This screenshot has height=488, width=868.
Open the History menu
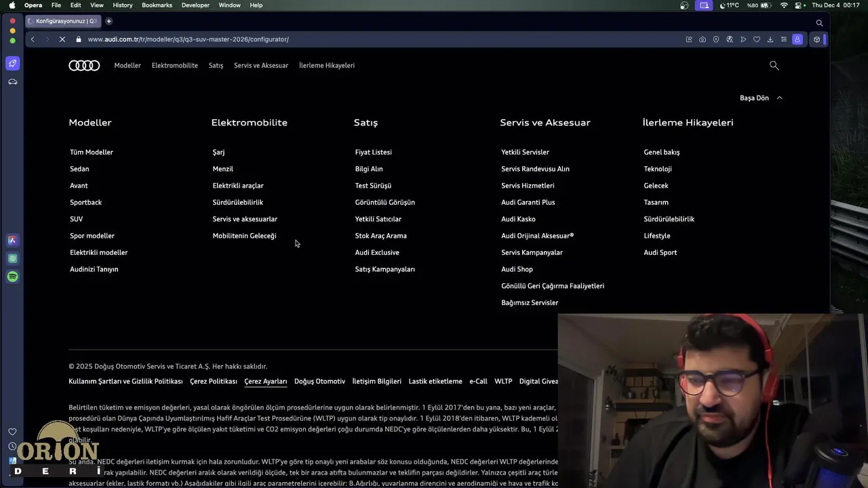coord(123,5)
